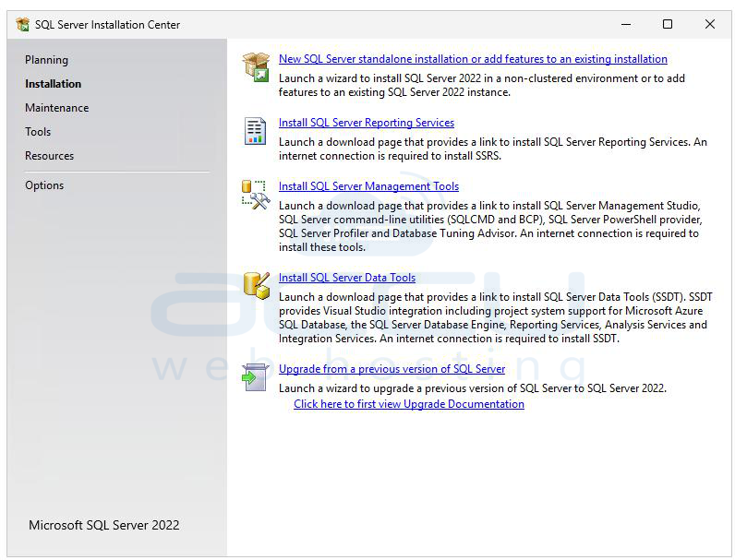
Task: Open the Tools section
Action: click(38, 132)
